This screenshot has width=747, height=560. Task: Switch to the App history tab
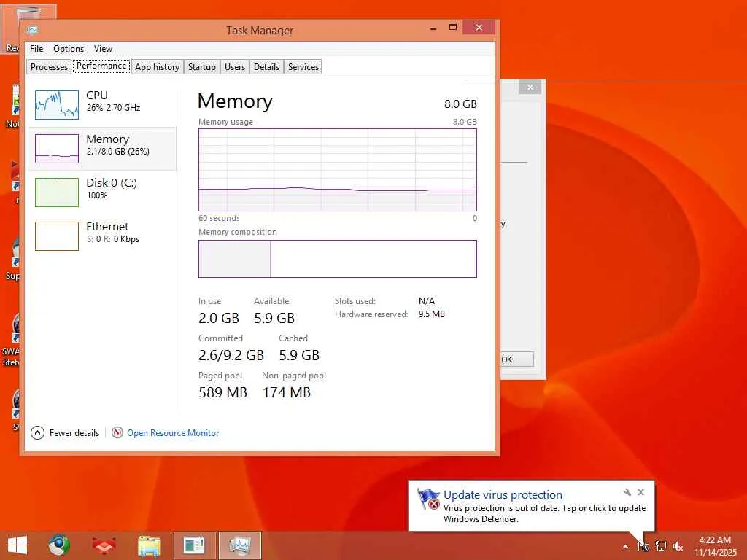(157, 66)
